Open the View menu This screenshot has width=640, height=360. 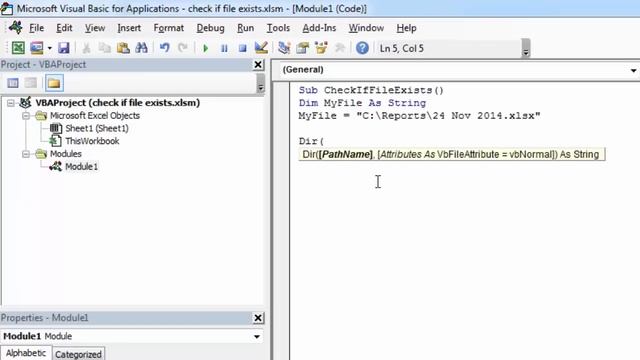(x=95, y=28)
